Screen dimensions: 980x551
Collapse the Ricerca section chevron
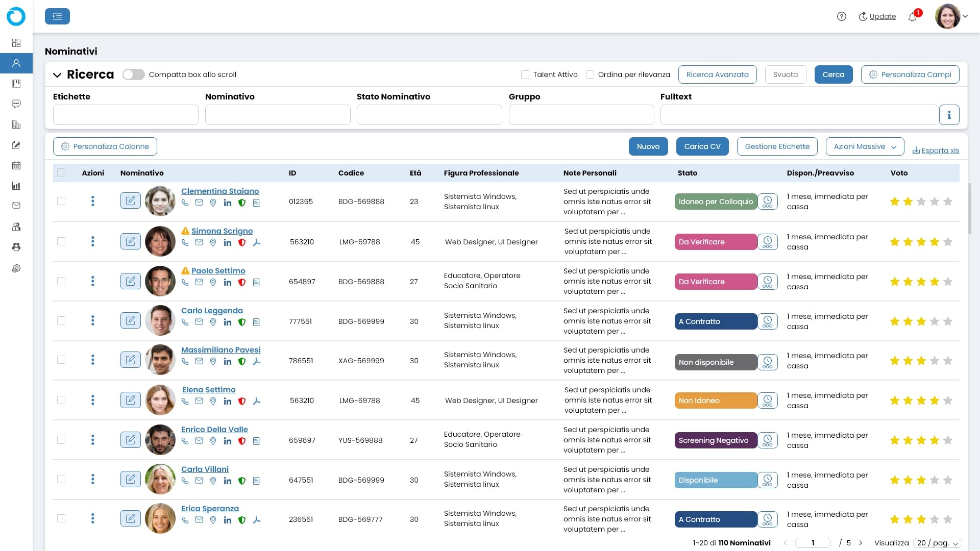[x=57, y=74]
